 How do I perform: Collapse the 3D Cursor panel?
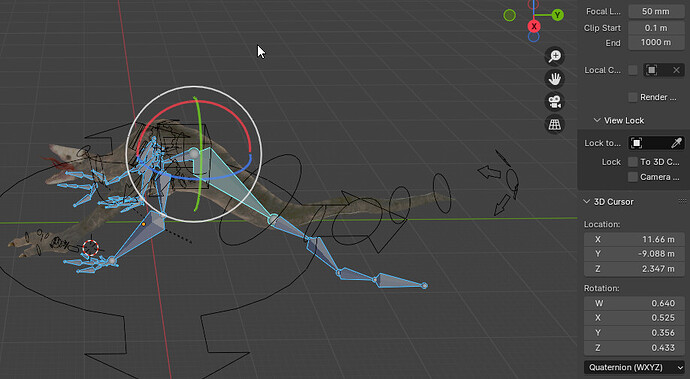587,202
